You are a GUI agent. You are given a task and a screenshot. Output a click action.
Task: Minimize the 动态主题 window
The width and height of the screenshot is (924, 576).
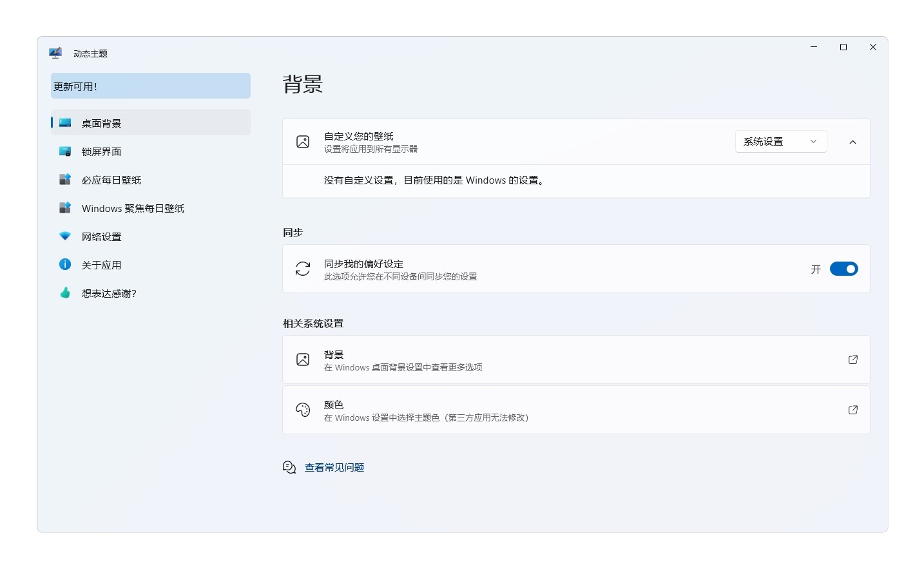click(814, 47)
